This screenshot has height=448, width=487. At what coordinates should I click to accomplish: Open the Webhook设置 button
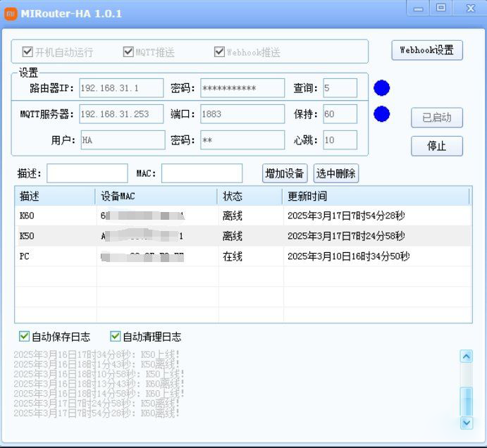(427, 50)
